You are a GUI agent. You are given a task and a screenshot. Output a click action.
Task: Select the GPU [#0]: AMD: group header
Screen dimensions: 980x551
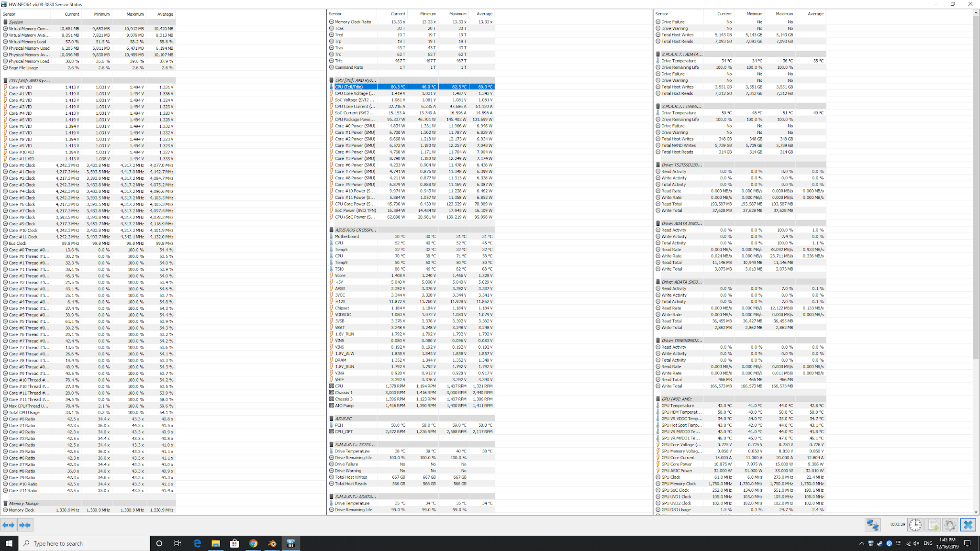(x=740, y=399)
